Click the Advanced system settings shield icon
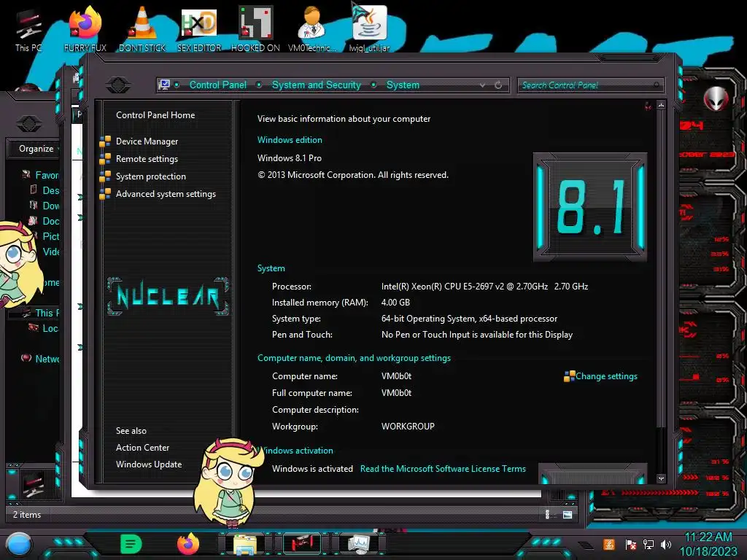This screenshot has height=560, width=747. (105, 194)
